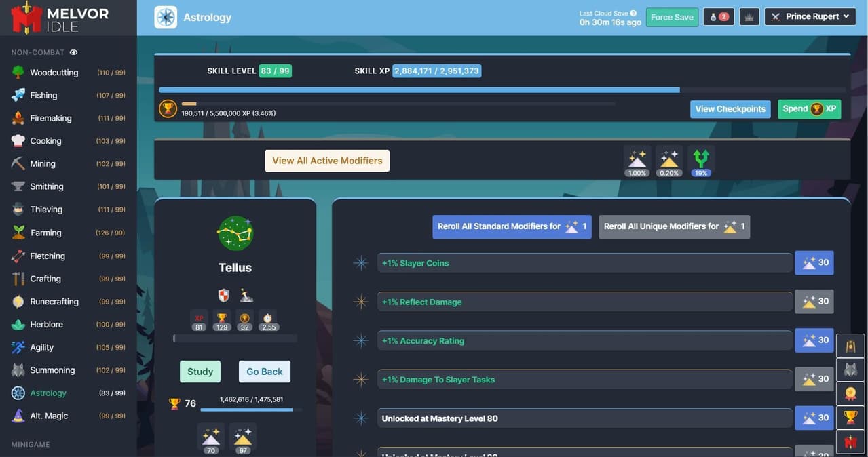
Task: Select the +1% Reflect Damage row
Action: click(x=584, y=302)
